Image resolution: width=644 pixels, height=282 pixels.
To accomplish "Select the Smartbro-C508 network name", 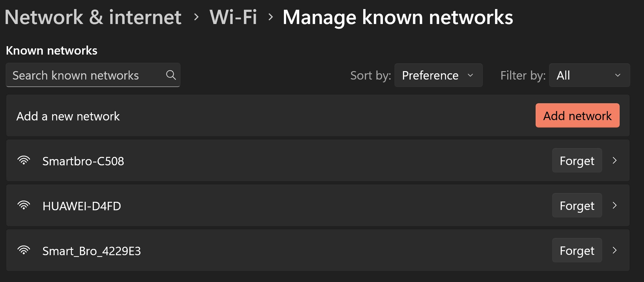I will (x=83, y=161).
